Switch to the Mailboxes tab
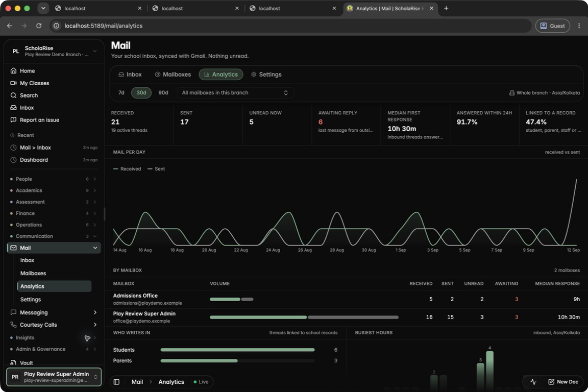Image resolution: width=588 pixels, height=392 pixels. coord(173,75)
